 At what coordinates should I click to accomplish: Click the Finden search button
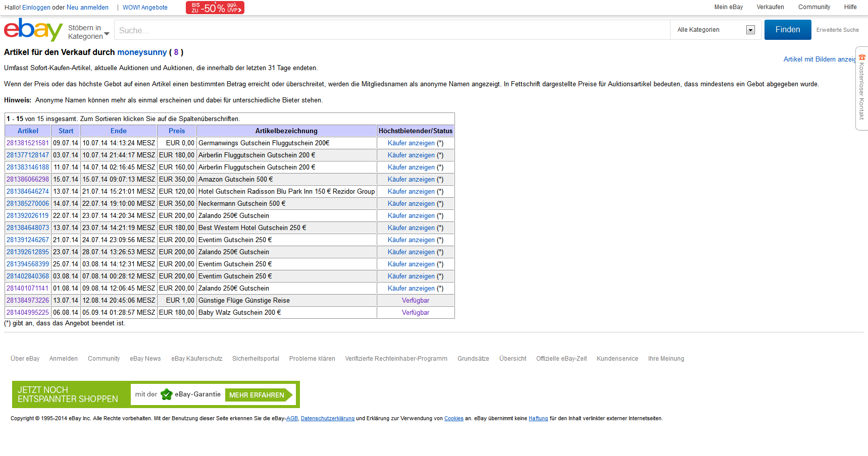tap(788, 30)
